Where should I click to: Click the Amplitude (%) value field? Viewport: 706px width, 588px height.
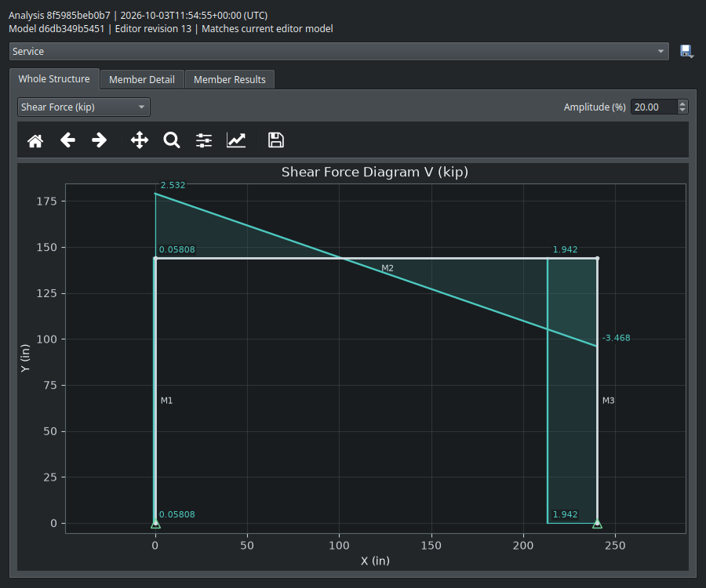[x=653, y=107]
